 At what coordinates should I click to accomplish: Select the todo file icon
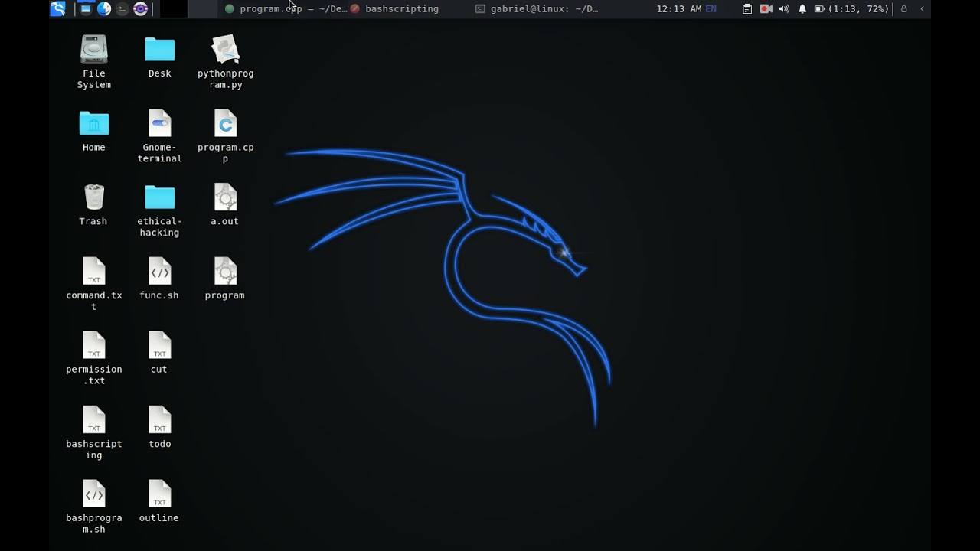(x=159, y=428)
